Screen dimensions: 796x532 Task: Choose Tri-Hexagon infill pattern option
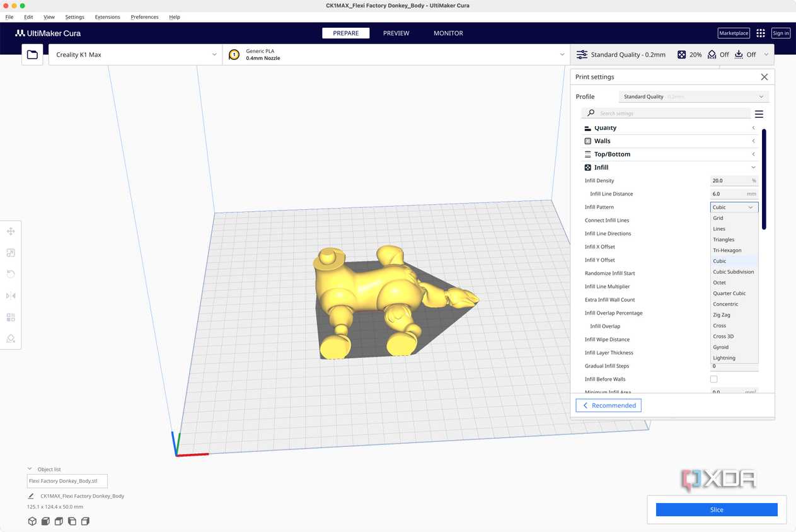pos(734,250)
